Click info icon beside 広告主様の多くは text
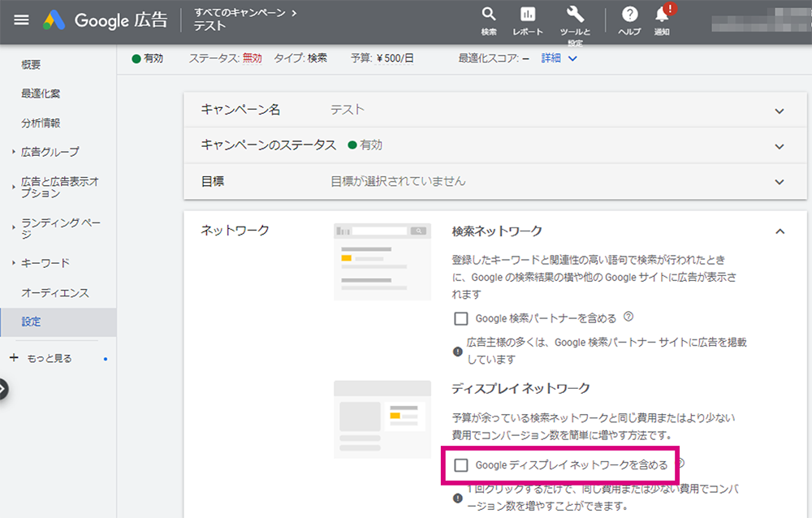 pos(457,352)
